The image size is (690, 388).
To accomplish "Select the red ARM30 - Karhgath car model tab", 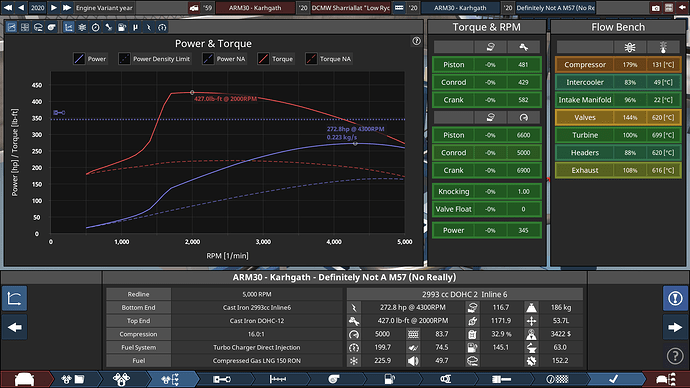I will pyautogui.click(x=255, y=7).
